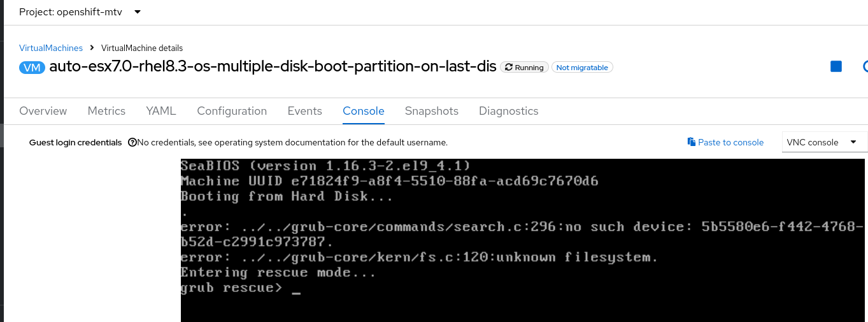868x322 pixels.
Task: Click the VM name heading
Action: pos(273,67)
